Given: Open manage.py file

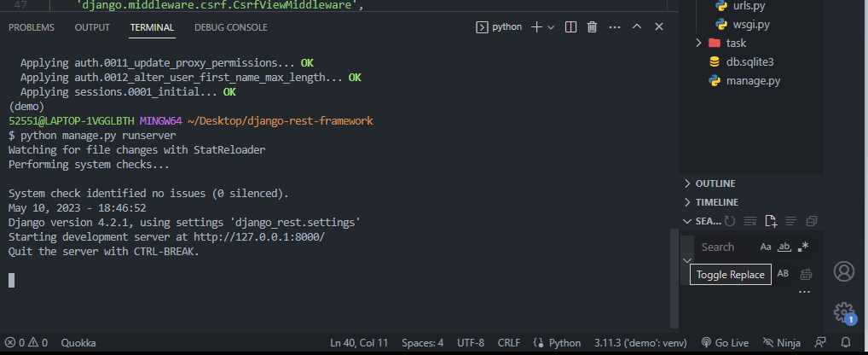Looking at the screenshot, I should coord(751,81).
